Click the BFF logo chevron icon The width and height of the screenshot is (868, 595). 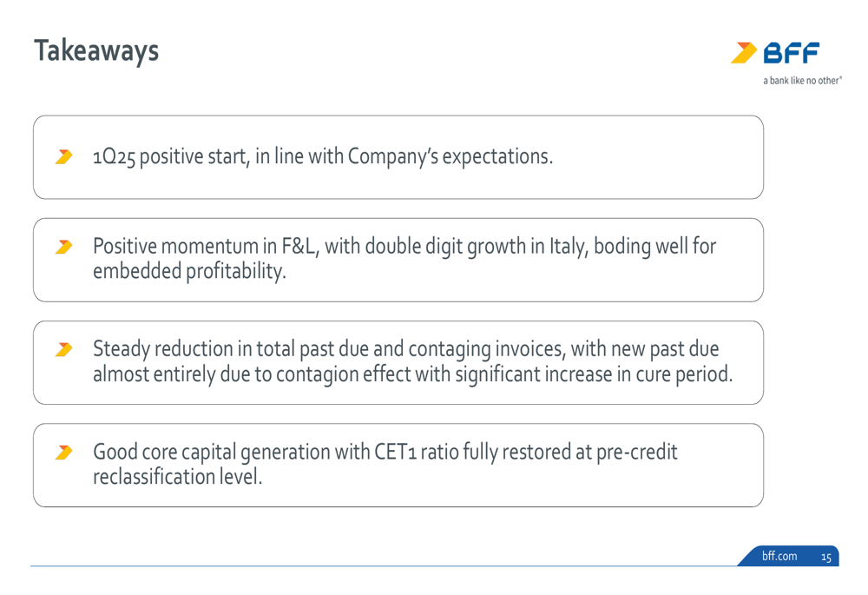(744, 53)
